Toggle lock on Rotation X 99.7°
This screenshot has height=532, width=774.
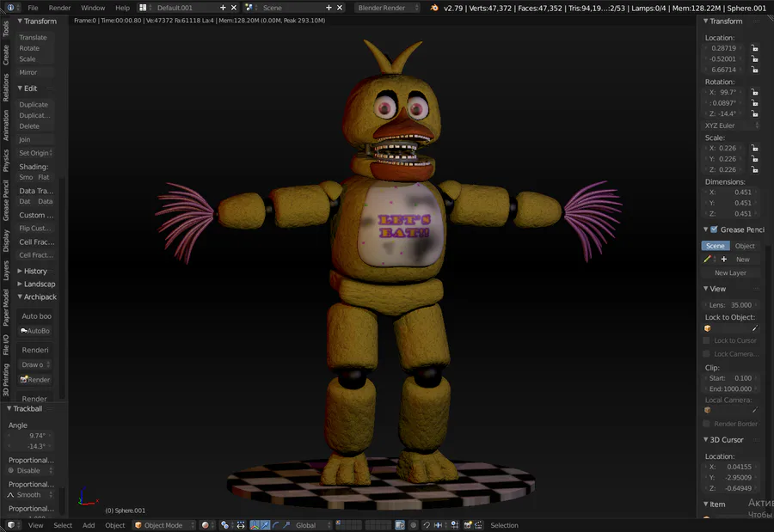pos(754,92)
